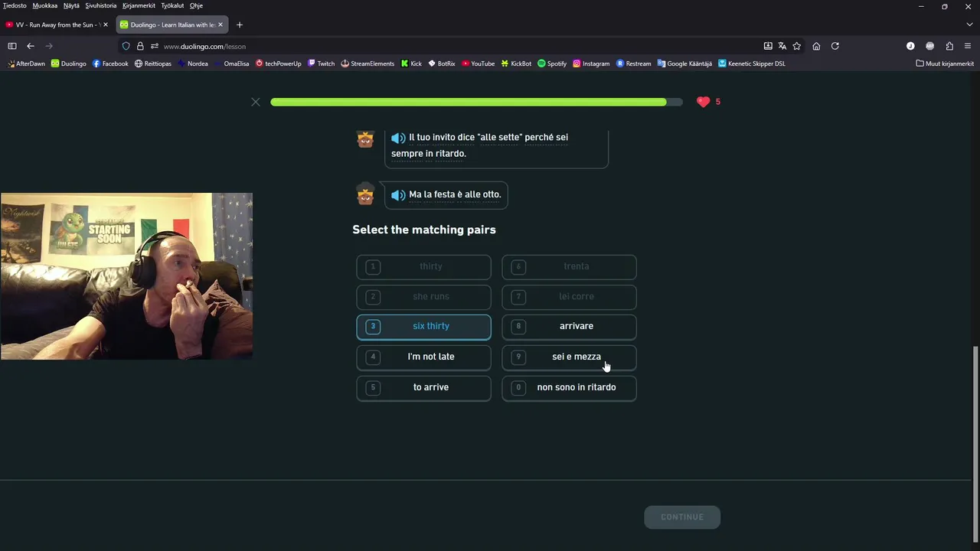Close the Duolingo browser tab
980x551 pixels.
click(220, 24)
